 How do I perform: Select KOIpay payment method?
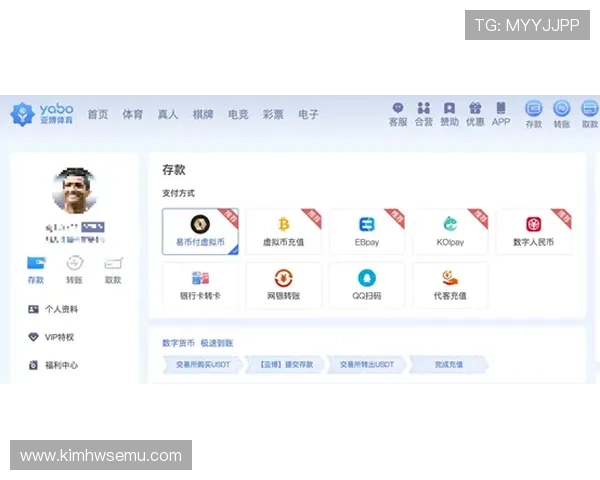(450, 231)
